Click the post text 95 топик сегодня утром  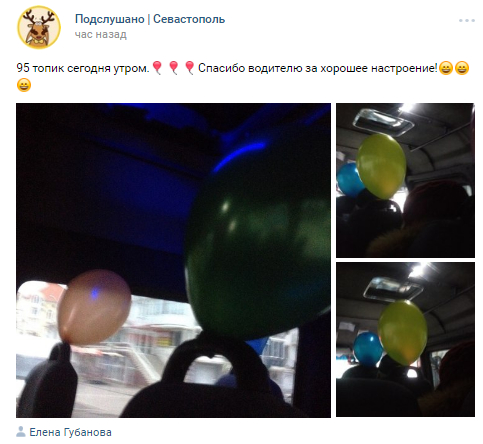[x=83, y=68]
